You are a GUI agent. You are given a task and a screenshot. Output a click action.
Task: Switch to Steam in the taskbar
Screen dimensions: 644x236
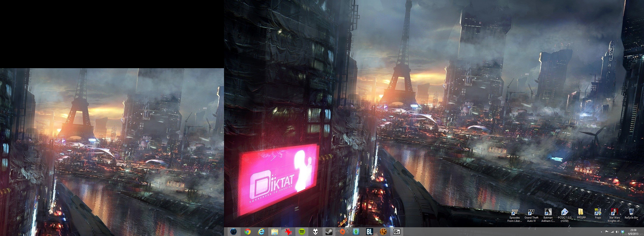(329, 232)
